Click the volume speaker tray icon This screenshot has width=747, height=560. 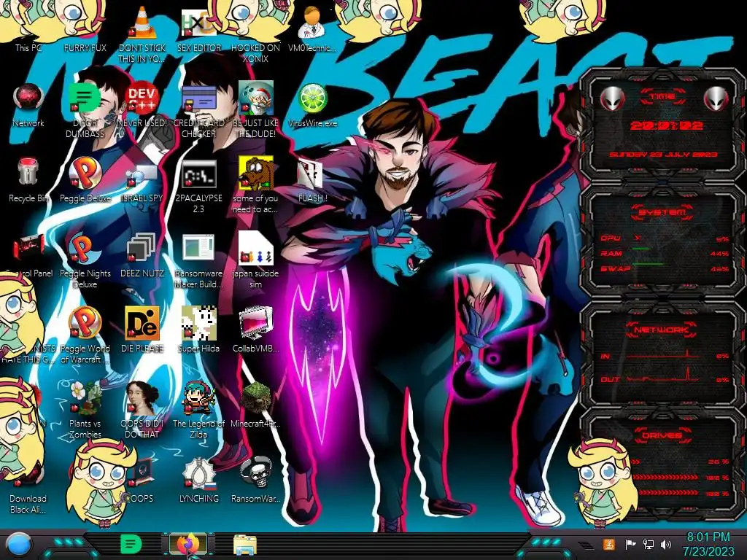pyautogui.click(x=666, y=544)
